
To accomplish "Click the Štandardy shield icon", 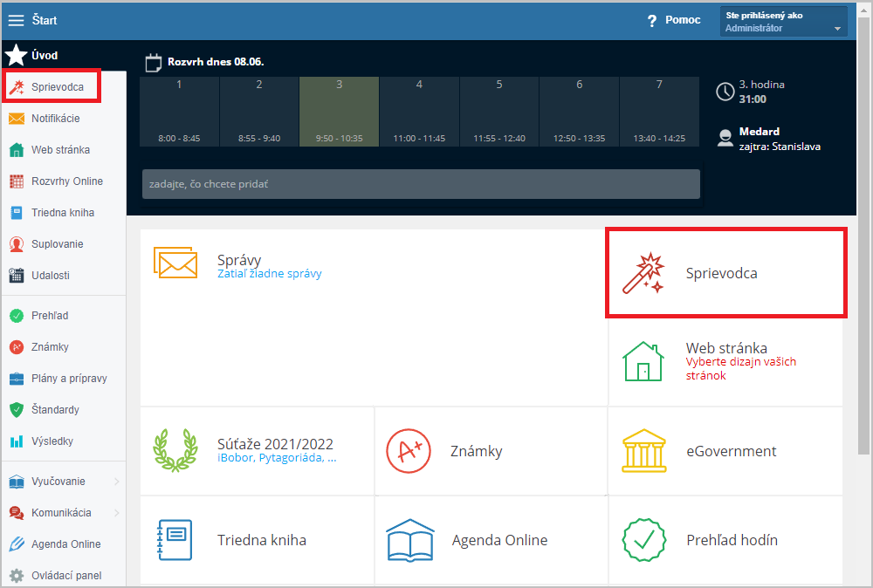I will point(17,410).
